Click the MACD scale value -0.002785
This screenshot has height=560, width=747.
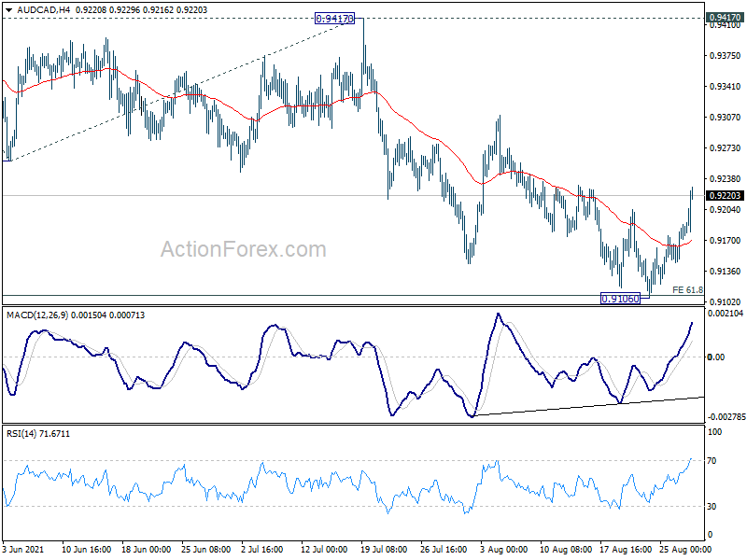[x=726, y=417]
